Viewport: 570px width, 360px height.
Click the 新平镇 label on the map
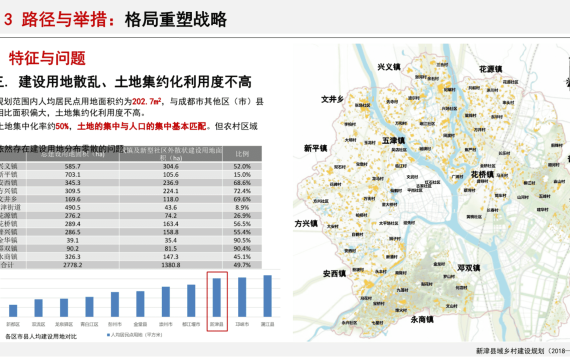[x=315, y=148]
